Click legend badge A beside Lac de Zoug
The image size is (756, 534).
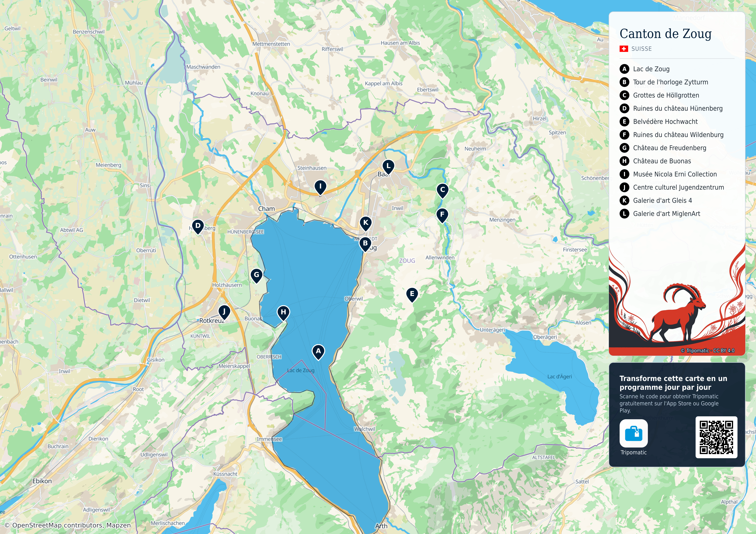point(624,69)
